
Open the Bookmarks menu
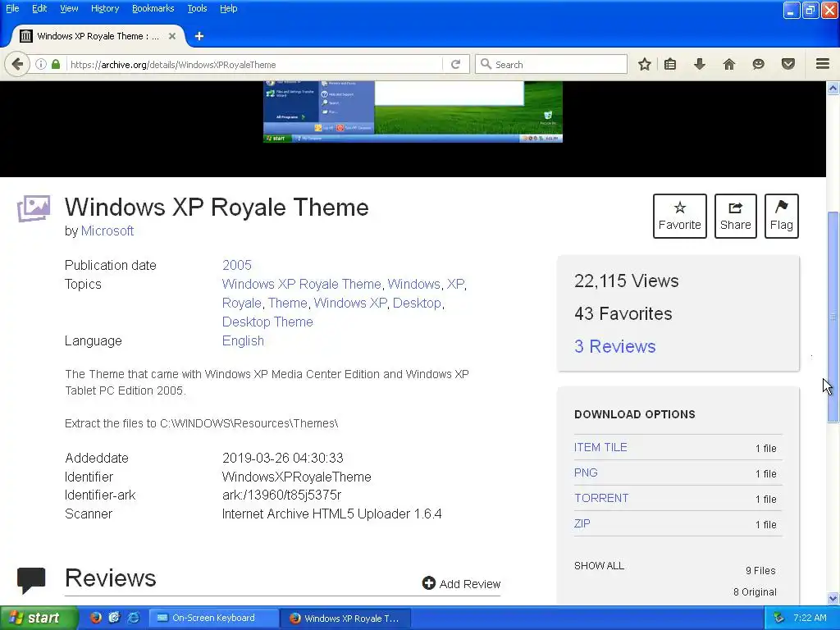(153, 8)
